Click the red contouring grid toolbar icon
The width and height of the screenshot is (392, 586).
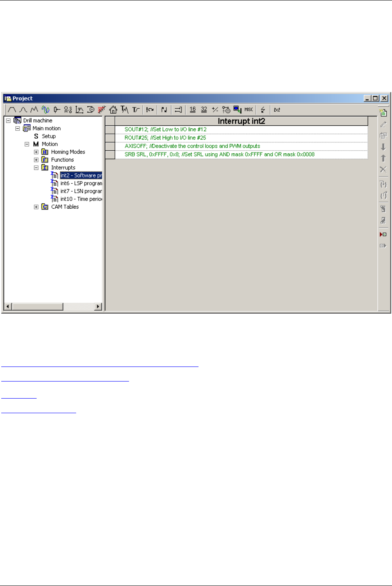click(102, 110)
